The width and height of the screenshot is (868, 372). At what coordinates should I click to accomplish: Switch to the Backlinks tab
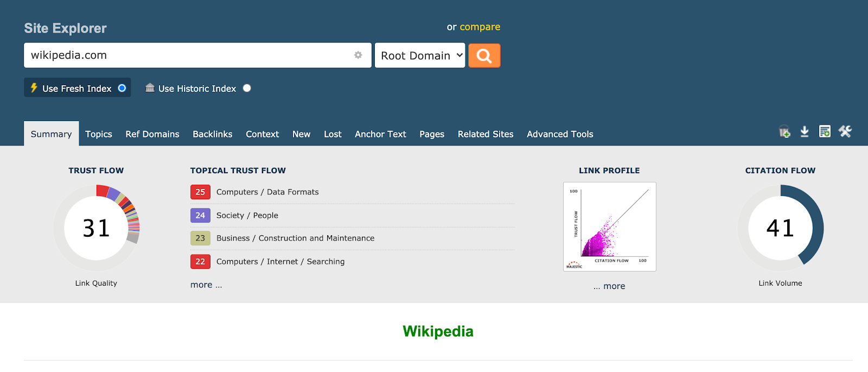(213, 134)
